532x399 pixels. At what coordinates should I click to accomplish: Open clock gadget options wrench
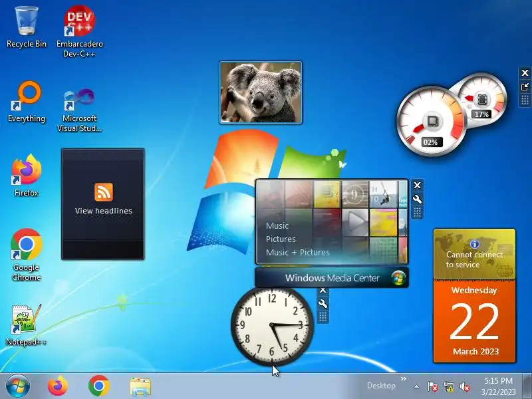click(x=323, y=304)
